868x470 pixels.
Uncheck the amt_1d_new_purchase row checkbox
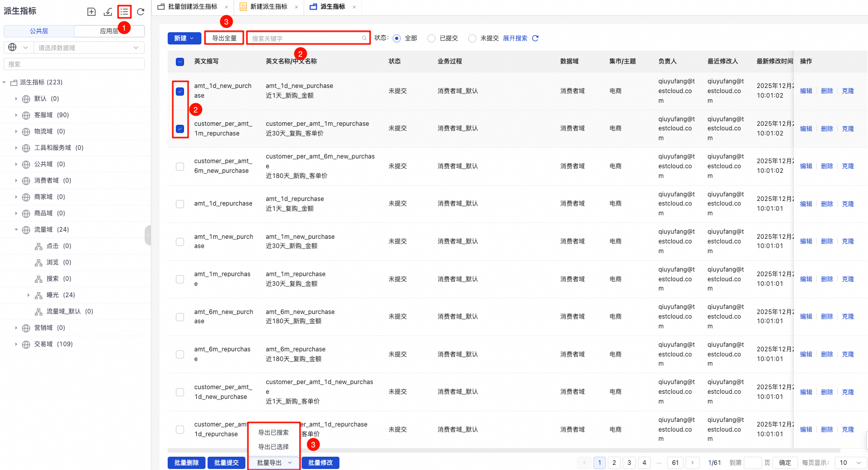180,92
